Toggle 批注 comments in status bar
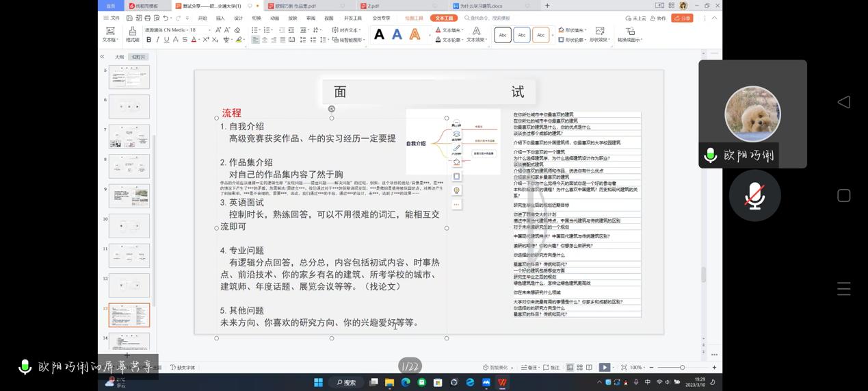868x391 pixels. click(551, 368)
